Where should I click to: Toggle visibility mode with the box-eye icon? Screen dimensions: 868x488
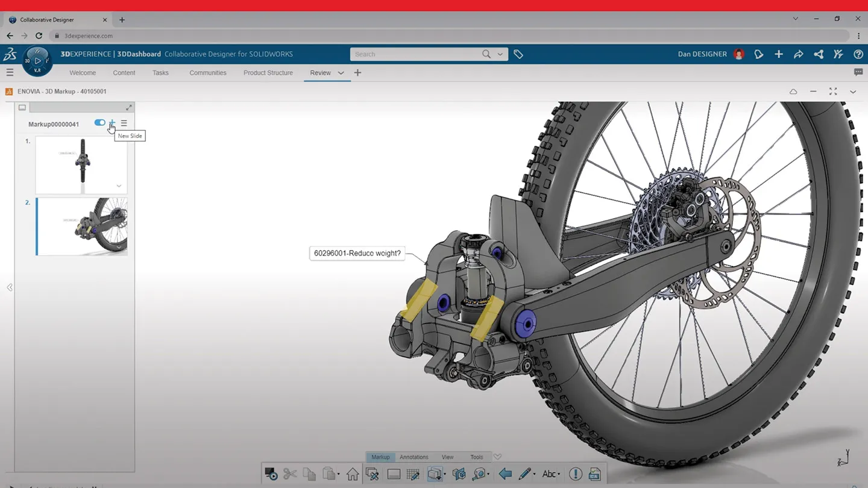coord(433,474)
